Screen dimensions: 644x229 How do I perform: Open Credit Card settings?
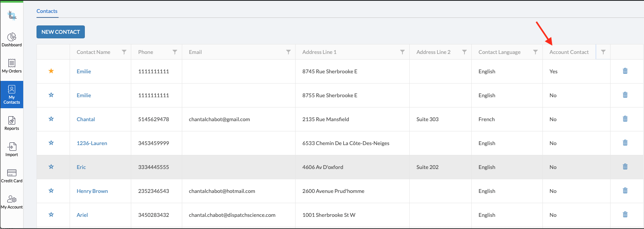tap(12, 176)
